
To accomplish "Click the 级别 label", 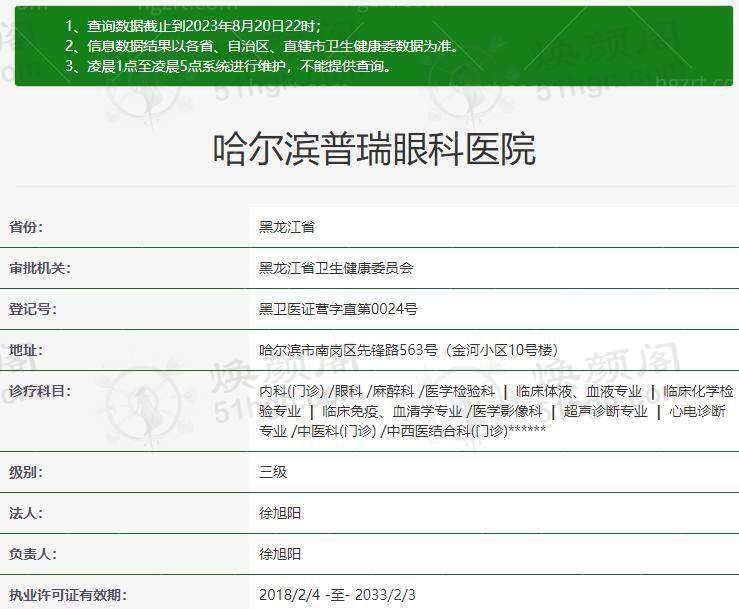I will click(26, 472).
